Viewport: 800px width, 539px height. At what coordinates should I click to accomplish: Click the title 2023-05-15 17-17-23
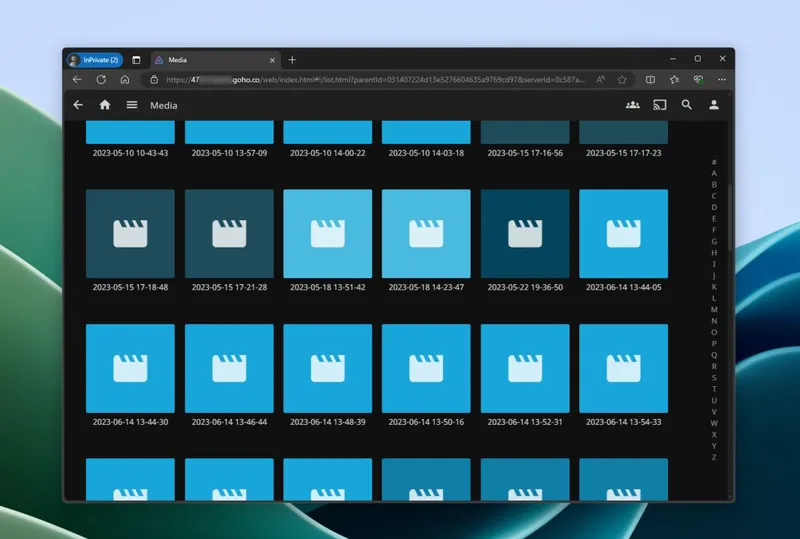pos(623,153)
